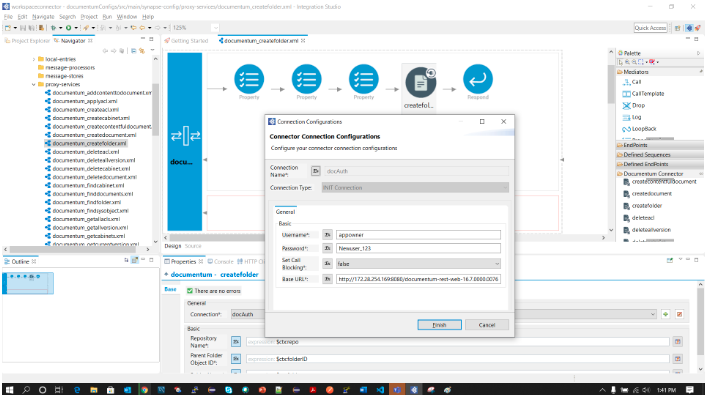The height and width of the screenshot is (395, 708).
Task: Pick createfolder in Documentum Connector palette
Action: point(643,206)
